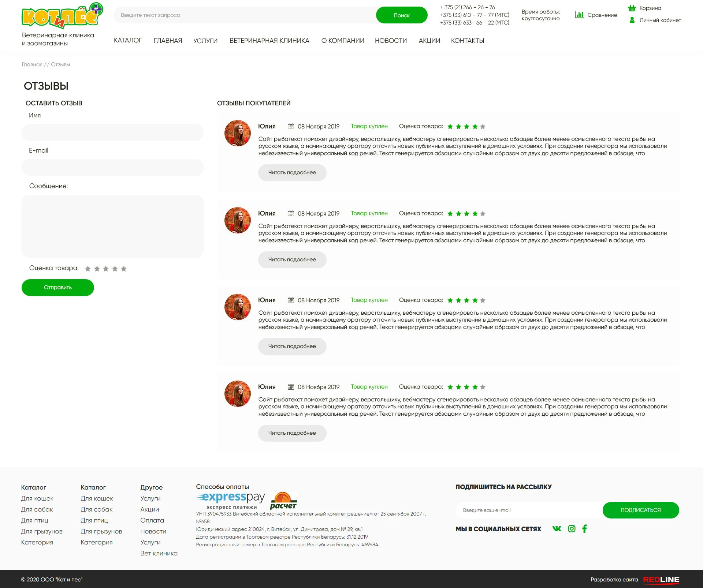The image size is (703, 588).
Task: Open АКЦИИ in navigation menu
Action: coord(429,41)
